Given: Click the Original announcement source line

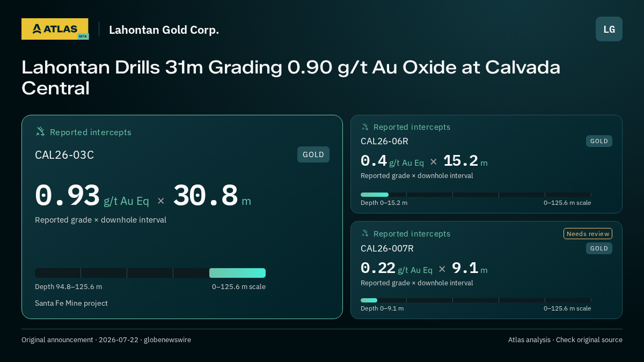Looking at the screenshot, I should click(106, 339).
